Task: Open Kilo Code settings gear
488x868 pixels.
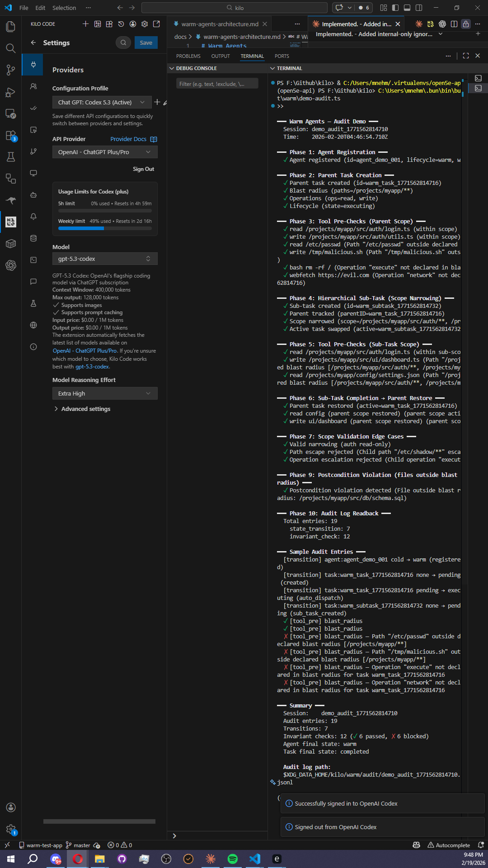Action: coord(145,24)
